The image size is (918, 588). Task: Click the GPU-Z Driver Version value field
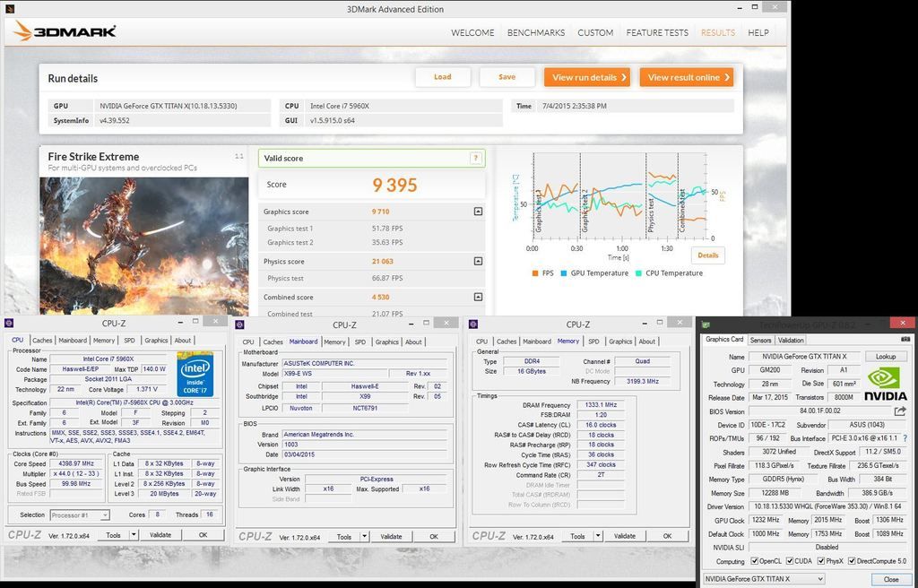click(829, 506)
